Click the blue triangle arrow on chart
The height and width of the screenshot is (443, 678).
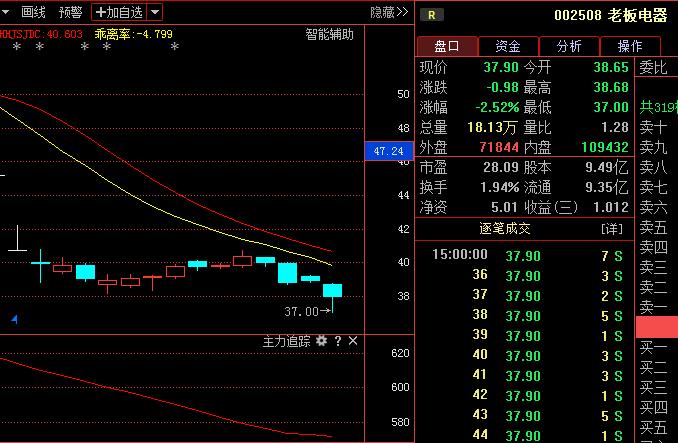pyautogui.click(x=15, y=319)
